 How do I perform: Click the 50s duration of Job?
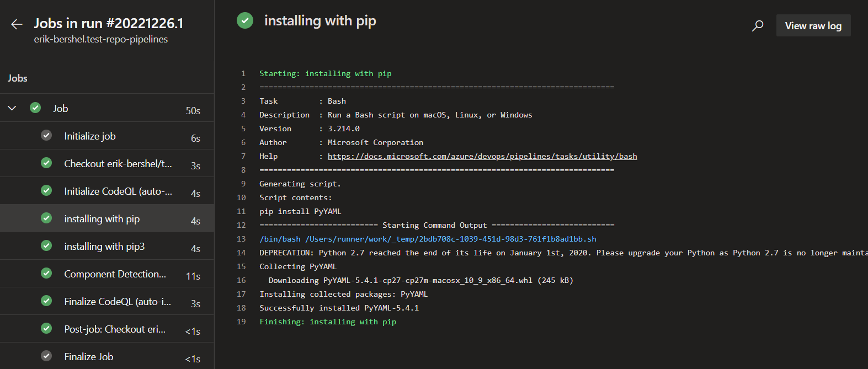tap(193, 111)
